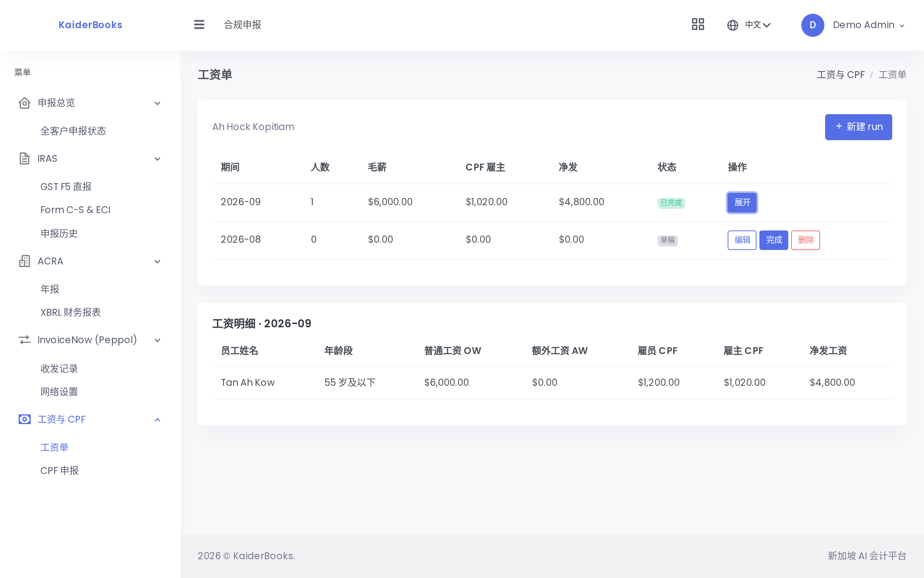924x578 pixels.
Task: Open the Demo Admin user dropdown
Action: [x=868, y=25]
